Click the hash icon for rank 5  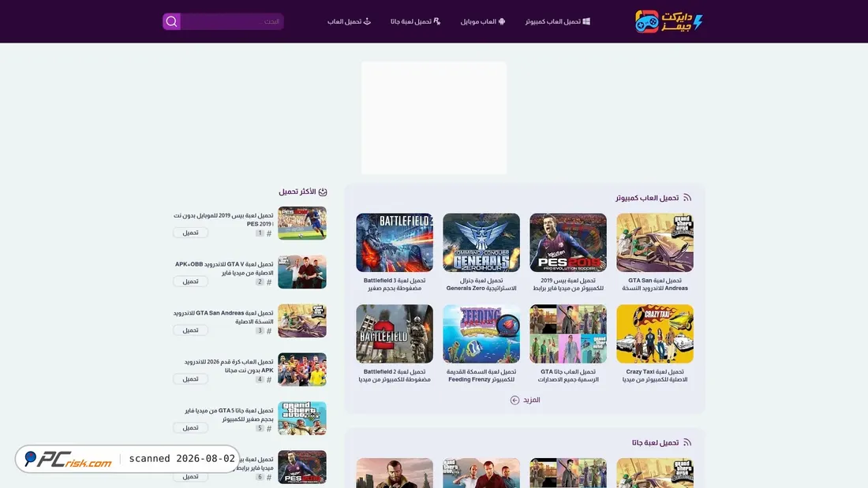point(269,428)
